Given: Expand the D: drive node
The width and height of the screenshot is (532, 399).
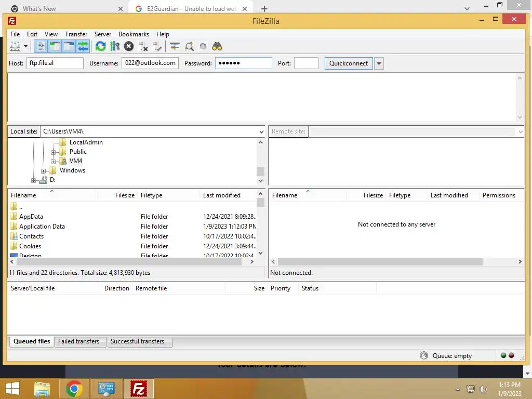Looking at the screenshot, I should (33, 180).
